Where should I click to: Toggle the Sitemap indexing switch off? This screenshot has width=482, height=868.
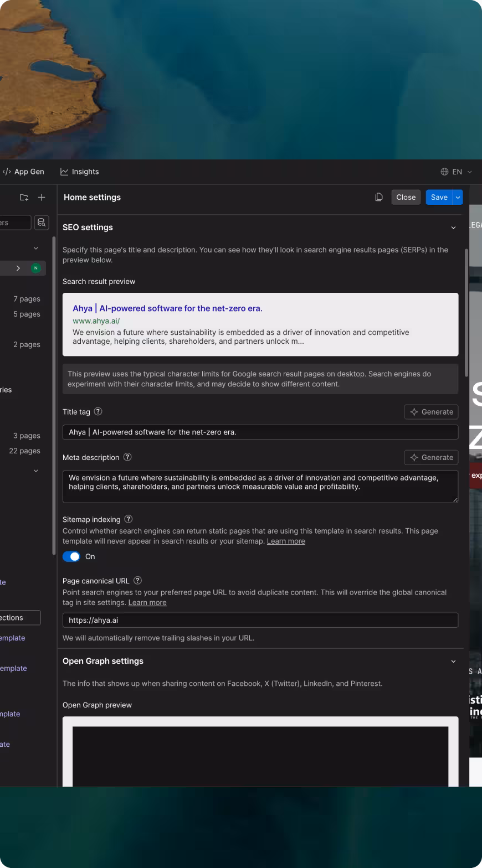pyautogui.click(x=71, y=557)
